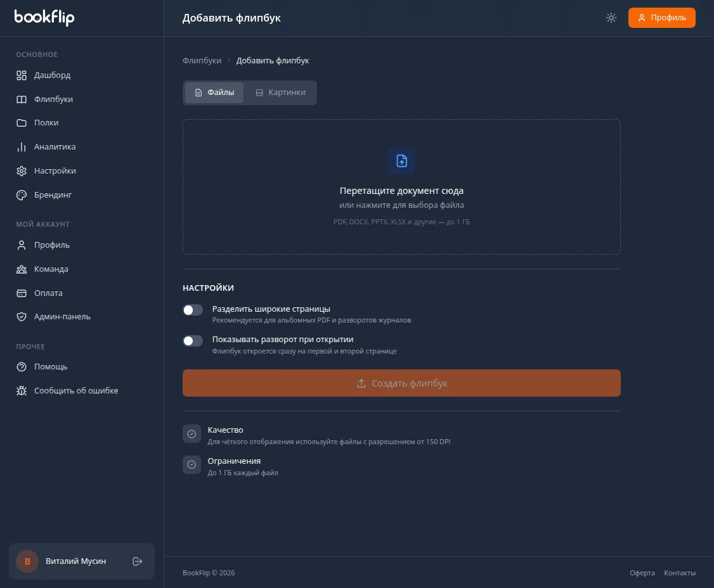Image resolution: width=714 pixels, height=588 pixels.
Task: Click the Перетащите документ сюда drop area
Action: (x=401, y=187)
